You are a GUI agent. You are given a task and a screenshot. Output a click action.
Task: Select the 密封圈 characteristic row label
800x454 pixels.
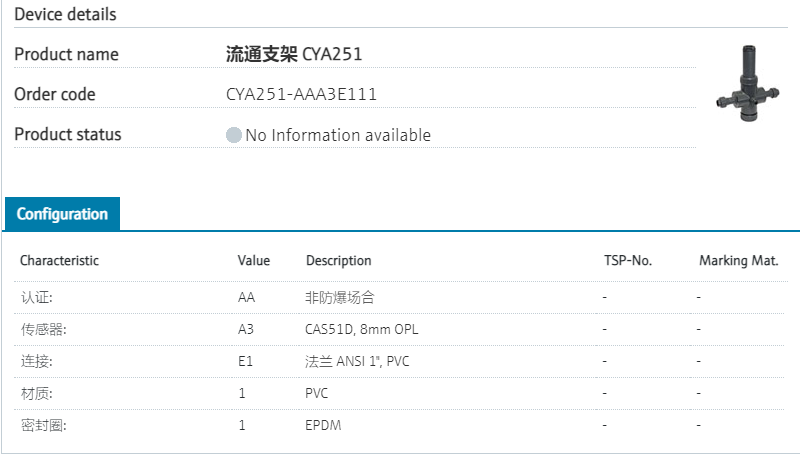coord(44,425)
